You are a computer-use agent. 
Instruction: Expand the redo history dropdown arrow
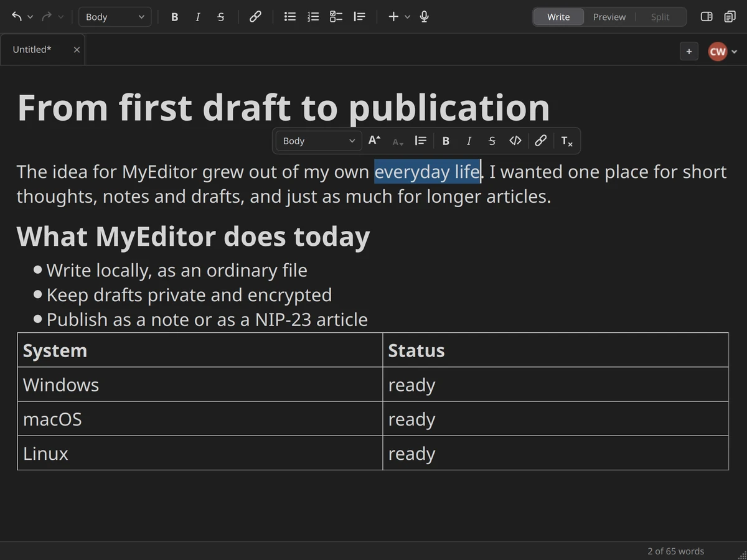(60, 17)
